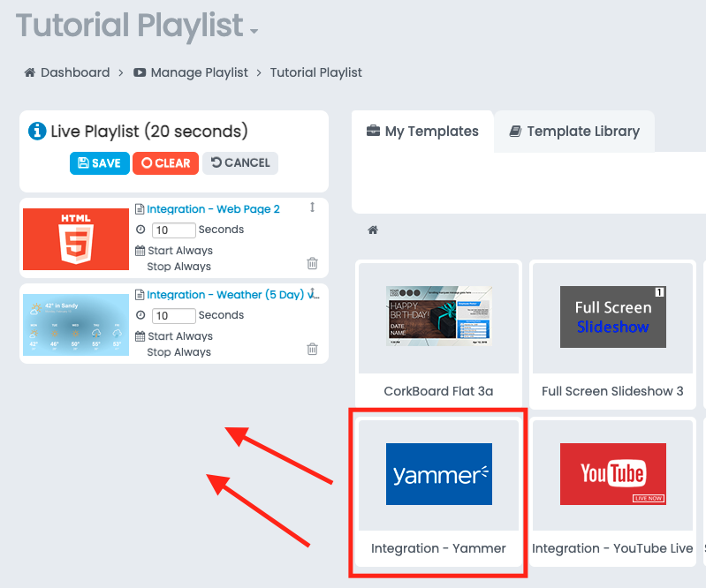Screen dimensions: 706x588
Task: Click the Web Page 2 document icon
Action: (140, 209)
